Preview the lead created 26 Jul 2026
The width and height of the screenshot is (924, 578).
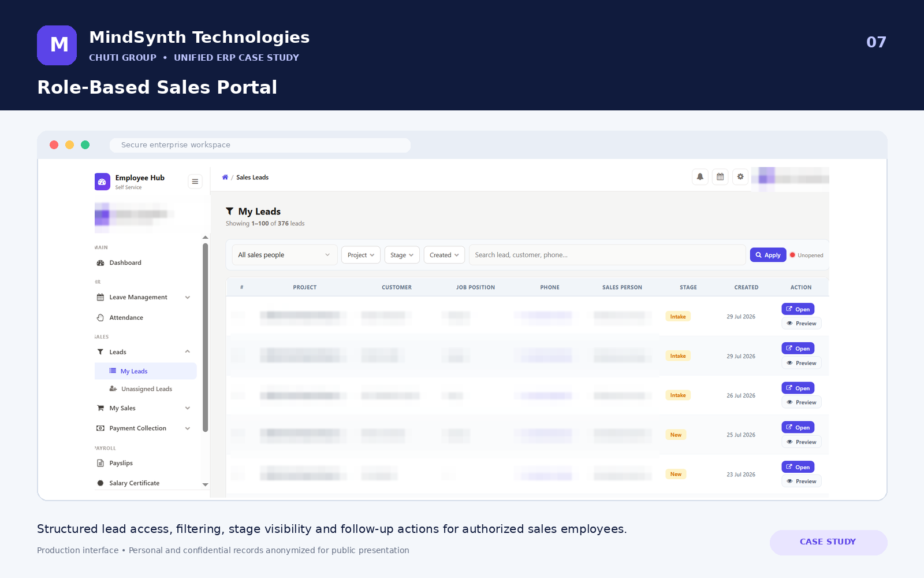(x=802, y=402)
